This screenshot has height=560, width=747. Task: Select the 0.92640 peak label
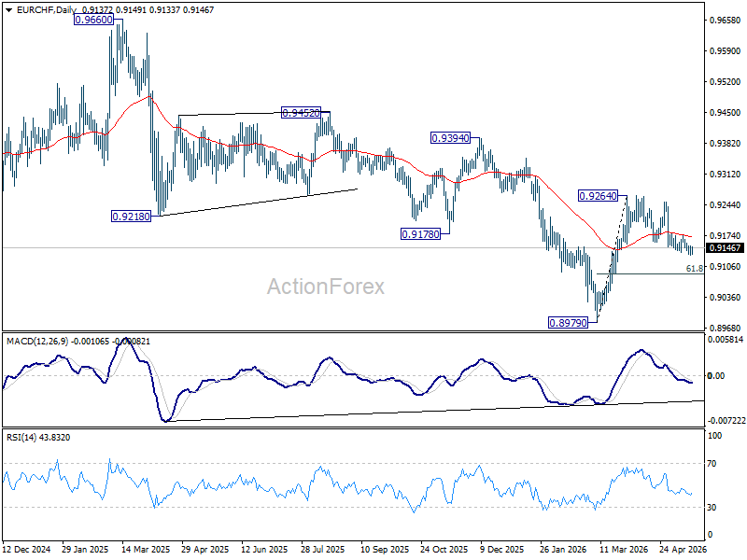pos(598,196)
